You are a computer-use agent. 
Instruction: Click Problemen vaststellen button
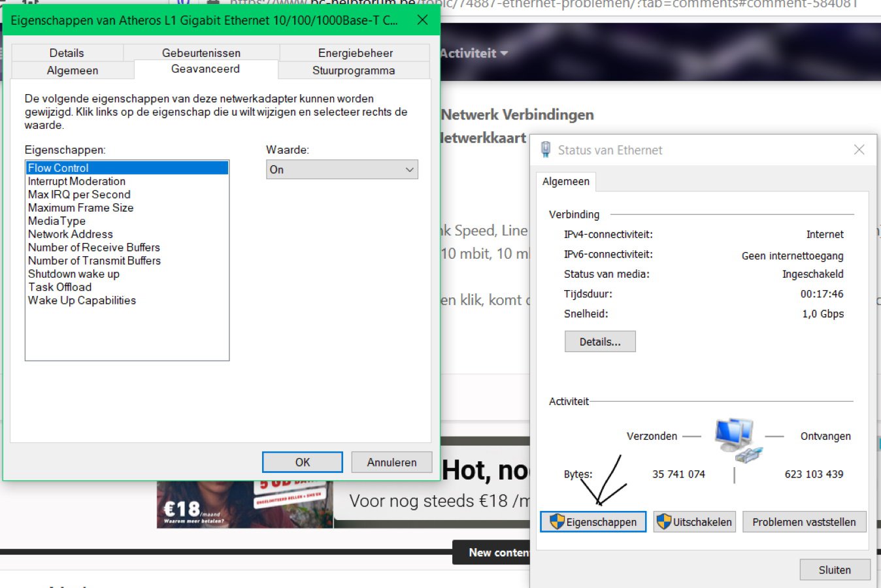[804, 522]
